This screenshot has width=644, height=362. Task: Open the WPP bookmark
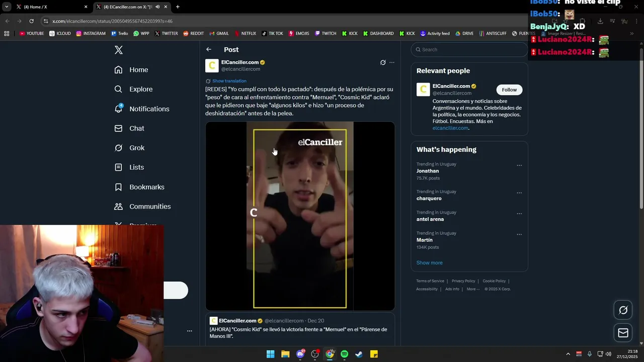pos(141,34)
